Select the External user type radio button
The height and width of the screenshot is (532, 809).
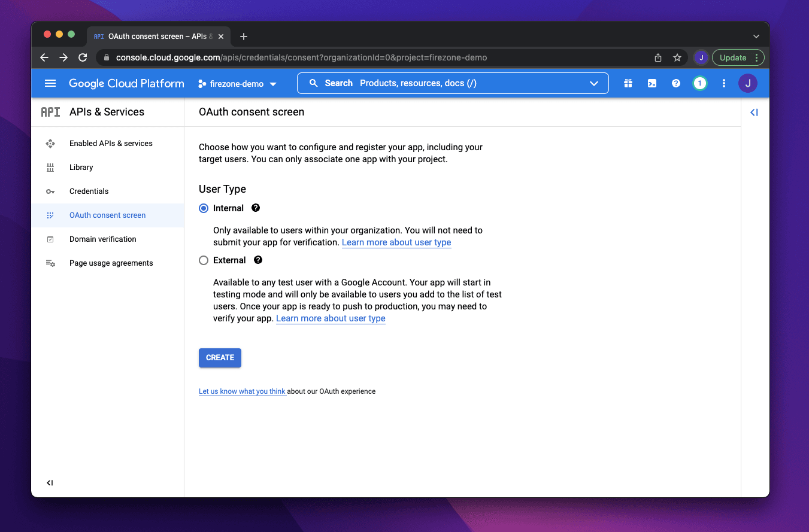(x=203, y=260)
